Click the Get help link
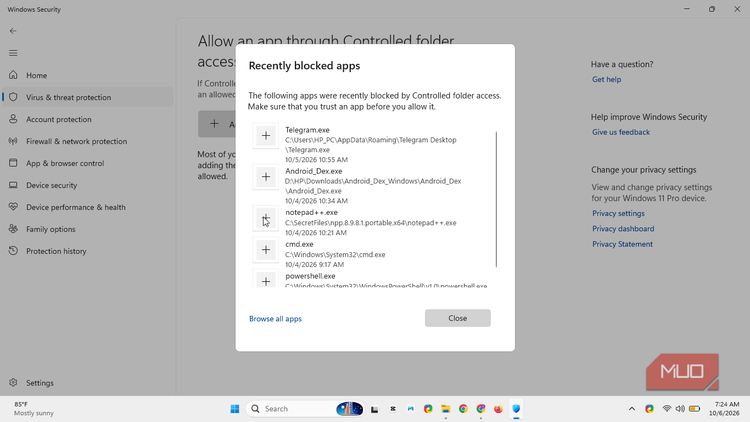 [x=607, y=79]
